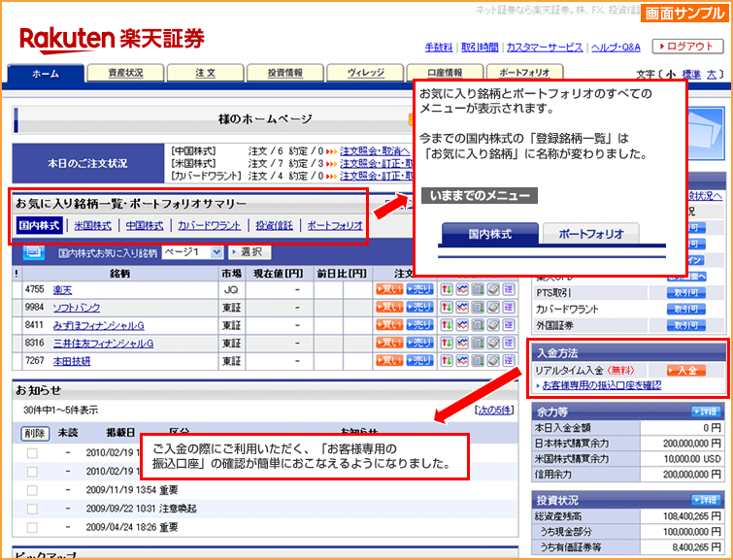The image size is (733, 560).
Task: Open the カスタマーサービス link
Action: pos(545,48)
